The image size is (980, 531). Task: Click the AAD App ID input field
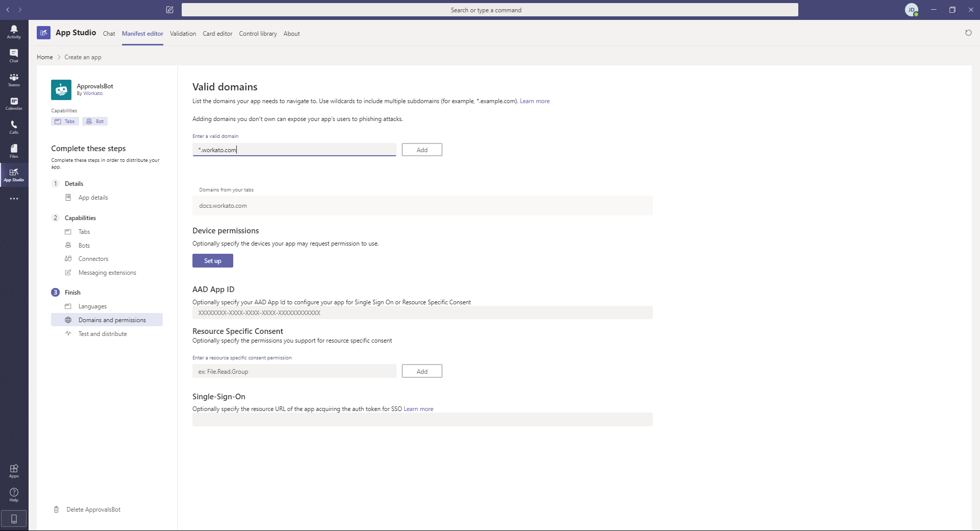tap(422, 313)
